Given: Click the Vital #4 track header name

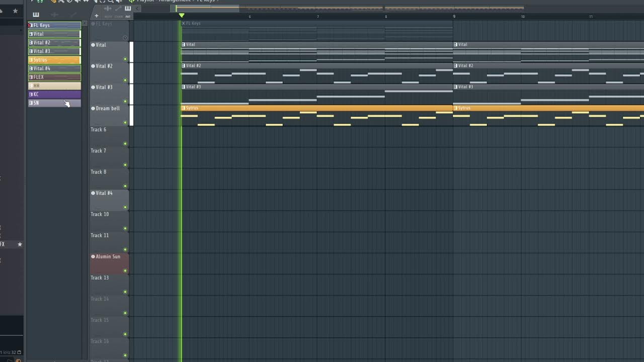Looking at the screenshot, I should tap(104, 193).
